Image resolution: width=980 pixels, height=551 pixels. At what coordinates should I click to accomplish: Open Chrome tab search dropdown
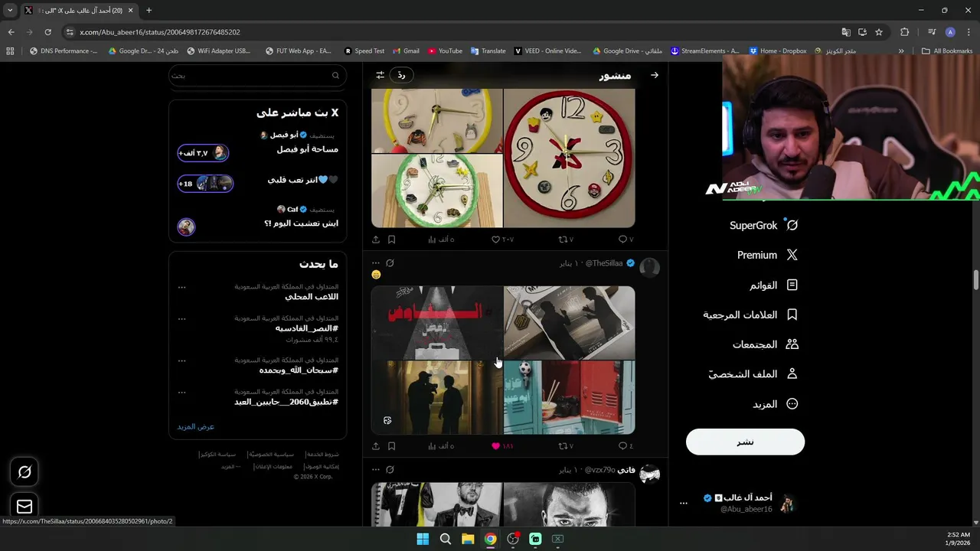point(10,11)
